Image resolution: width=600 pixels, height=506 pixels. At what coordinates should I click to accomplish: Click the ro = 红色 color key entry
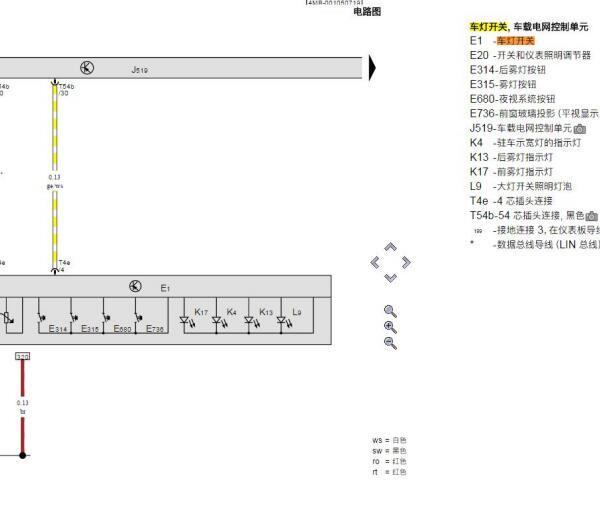point(389,461)
